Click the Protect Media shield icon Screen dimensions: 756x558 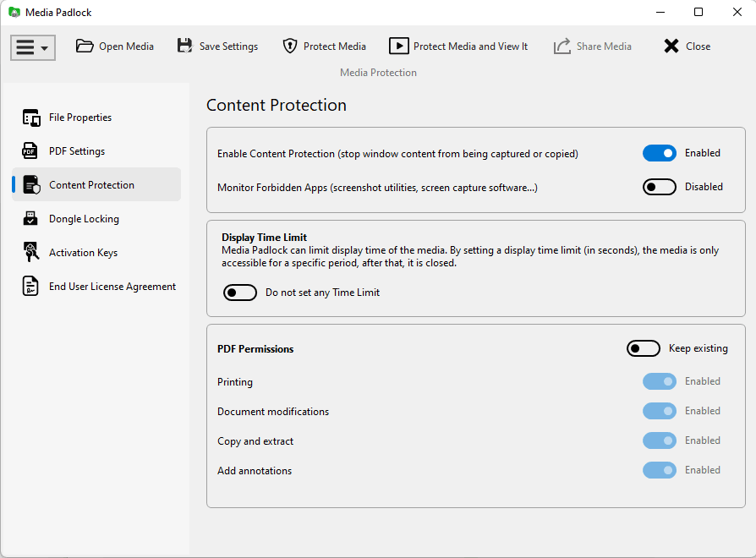pos(290,46)
